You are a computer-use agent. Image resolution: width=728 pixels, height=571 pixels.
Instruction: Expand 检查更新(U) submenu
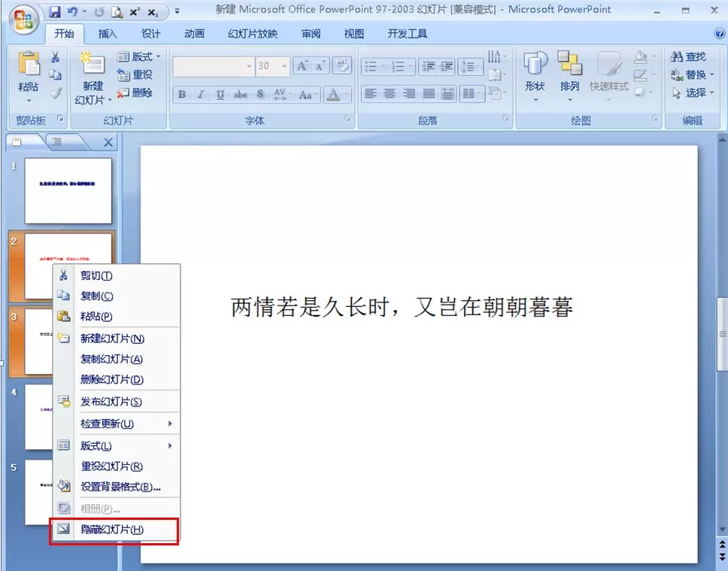116,424
